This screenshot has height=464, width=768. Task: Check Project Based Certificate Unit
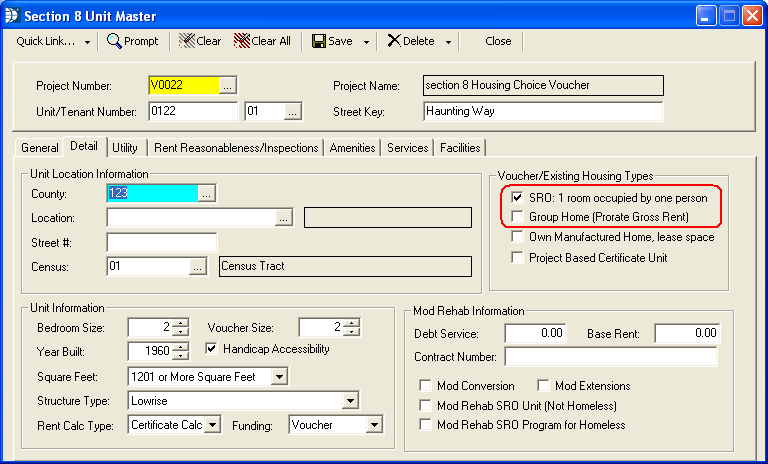517,257
